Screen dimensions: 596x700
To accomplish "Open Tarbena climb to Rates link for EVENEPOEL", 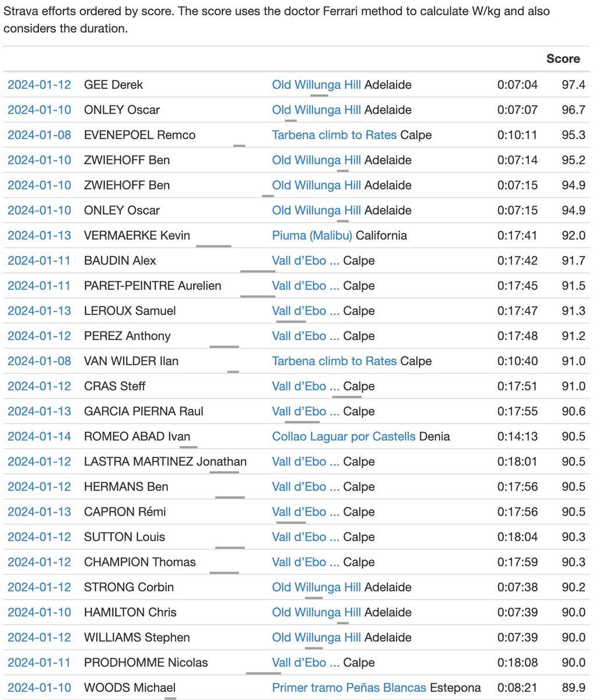I will pyautogui.click(x=334, y=135).
